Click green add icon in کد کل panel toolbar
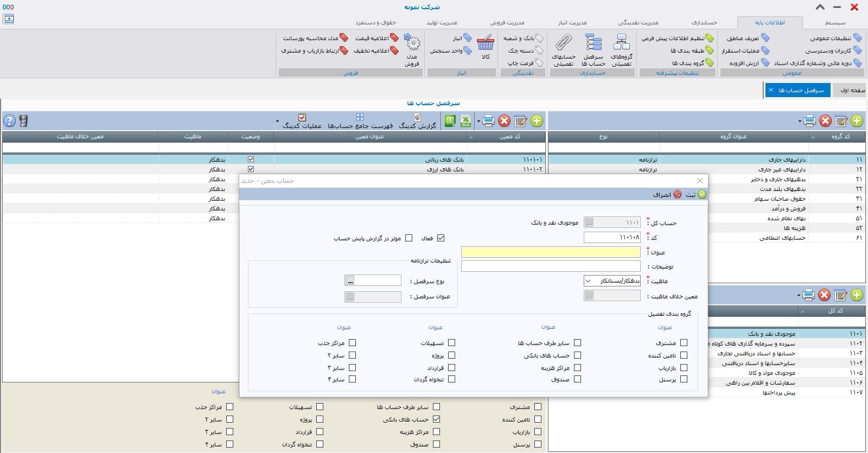 tap(857, 295)
